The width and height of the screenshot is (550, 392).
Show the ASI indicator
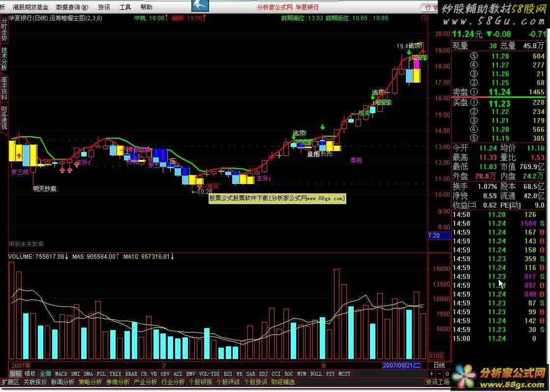pos(178,374)
